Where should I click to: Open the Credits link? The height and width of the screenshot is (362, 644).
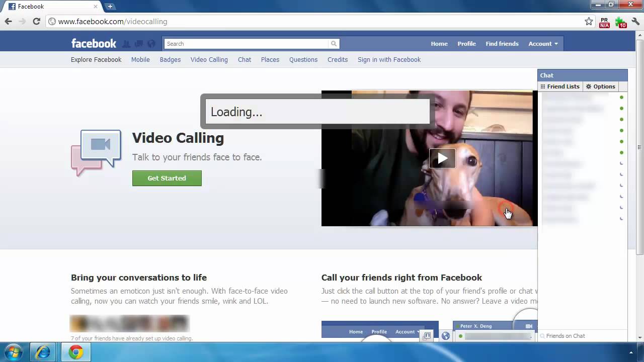pos(338,59)
